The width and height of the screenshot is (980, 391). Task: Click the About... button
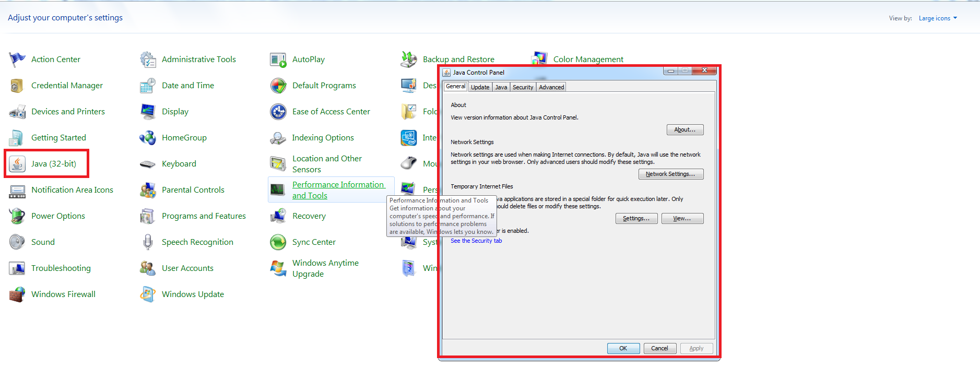coord(685,129)
